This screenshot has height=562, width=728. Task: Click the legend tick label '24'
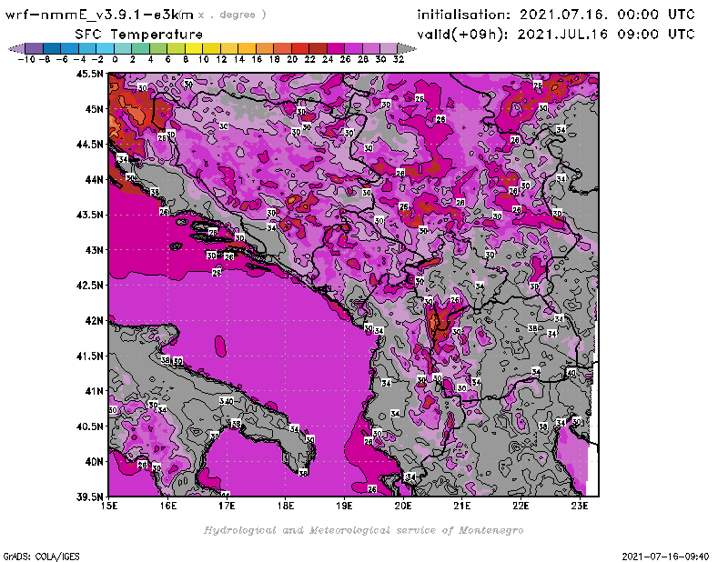pyautogui.click(x=328, y=60)
